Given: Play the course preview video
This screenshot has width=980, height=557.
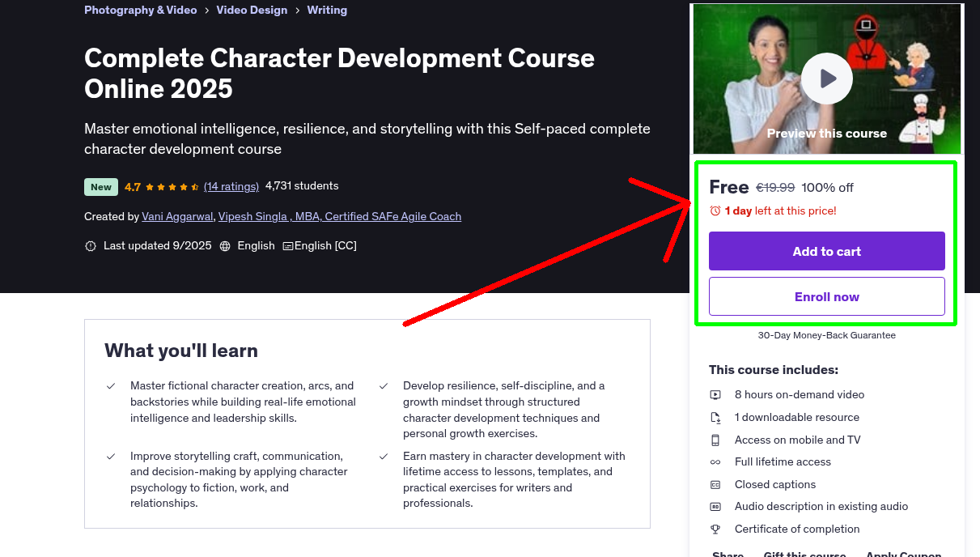Looking at the screenshot, I should pos(827,79).
